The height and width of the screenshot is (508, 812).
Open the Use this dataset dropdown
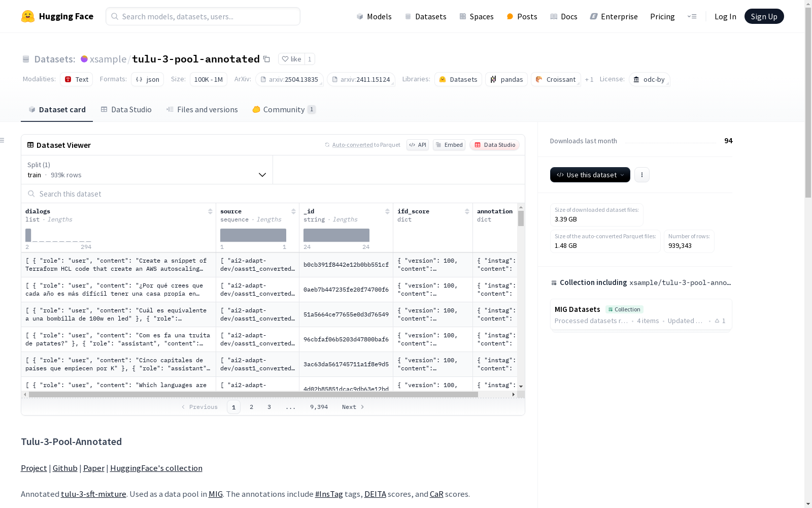pos(590,175)
